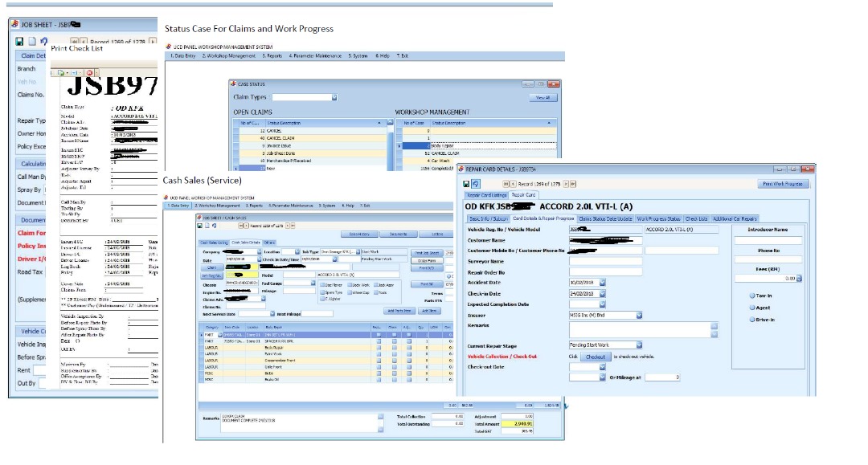Click the Undo icon in the Job Sheet toolbar
The image size is (868, 465).
pos(45,39)
